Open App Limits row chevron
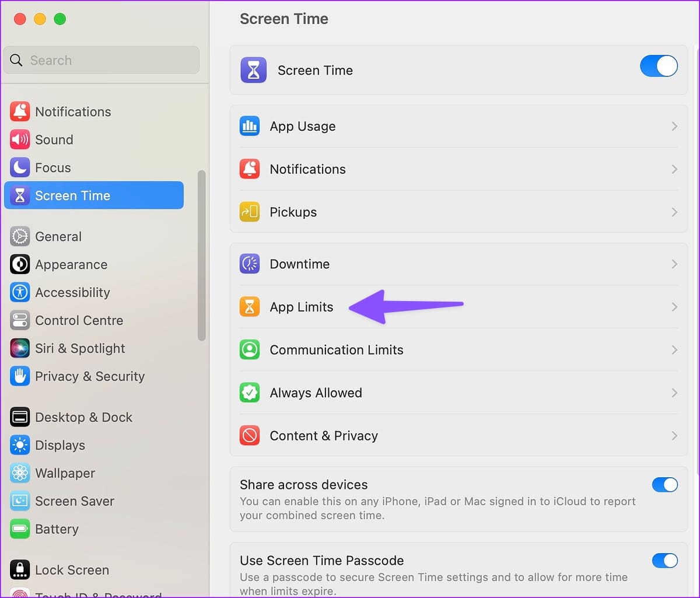Image resolution: width=700 pixels, height=598 pixels. click(x=674, y=307)
